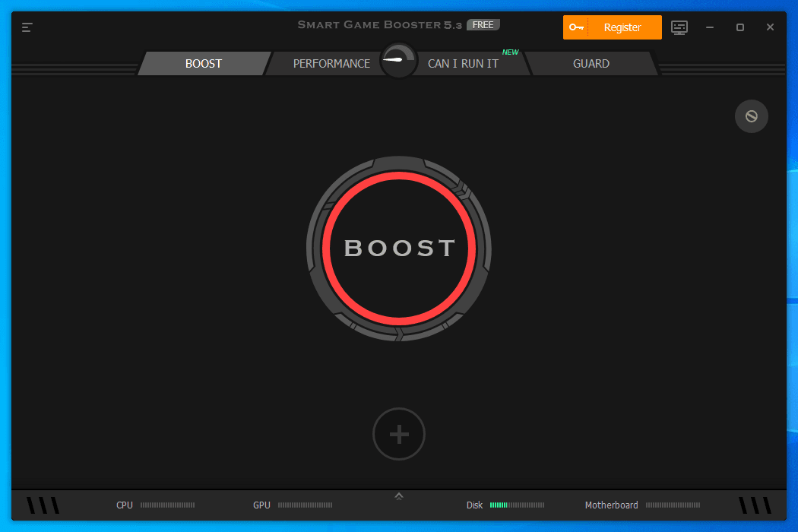Open the hamburger main menu
The width and height of the screenshot is (798, 532).
point(27,27)
